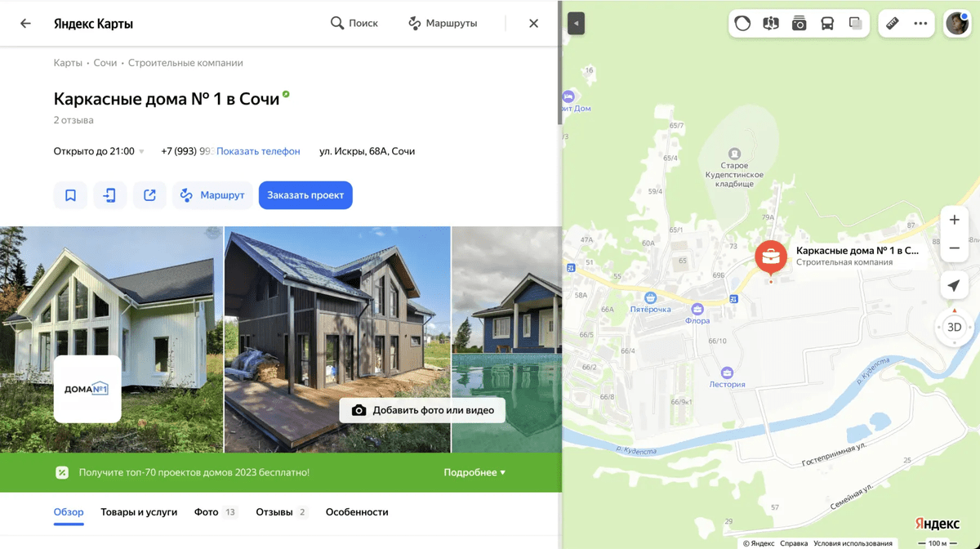
Task: Save place with the bookmark icon
Action: click(70, 195)
